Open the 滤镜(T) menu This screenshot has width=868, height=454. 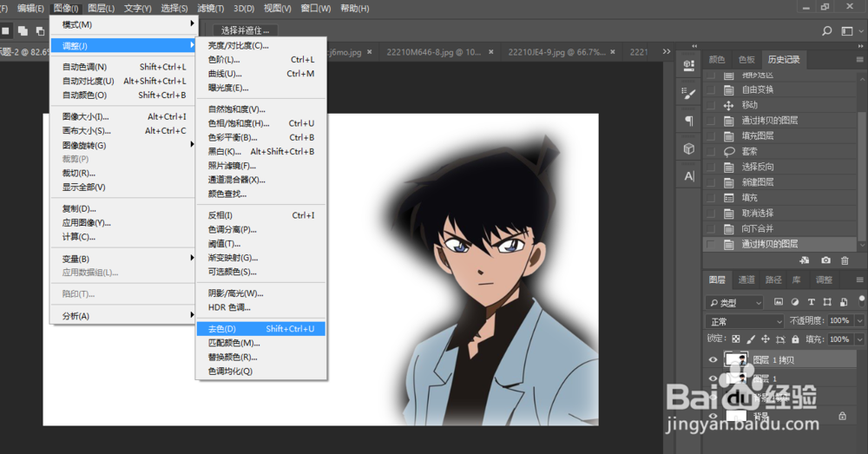210,9
